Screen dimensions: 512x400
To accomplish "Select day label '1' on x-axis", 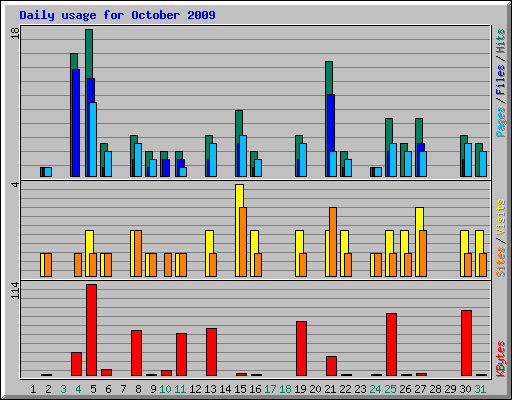I will pyautogui.click(x=33, y=389).
